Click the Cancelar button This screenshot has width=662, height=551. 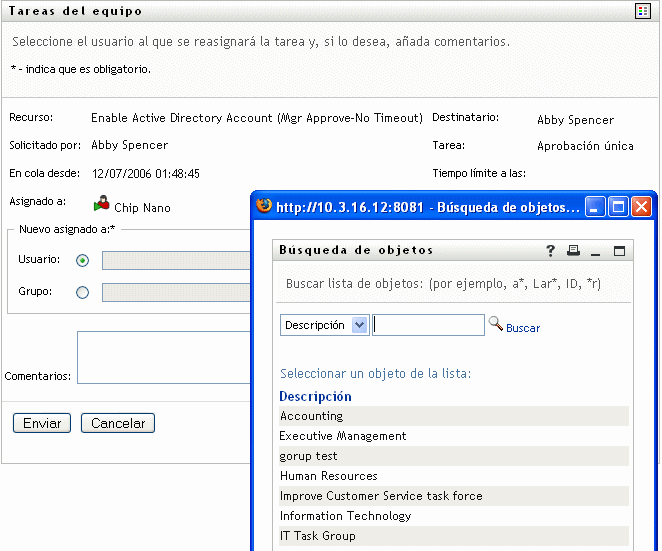118,423
